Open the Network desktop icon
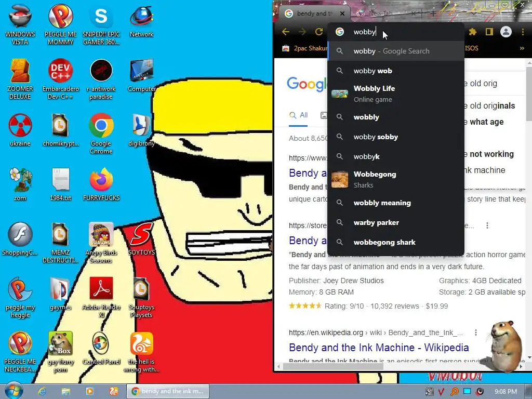 tap(141, 21)
